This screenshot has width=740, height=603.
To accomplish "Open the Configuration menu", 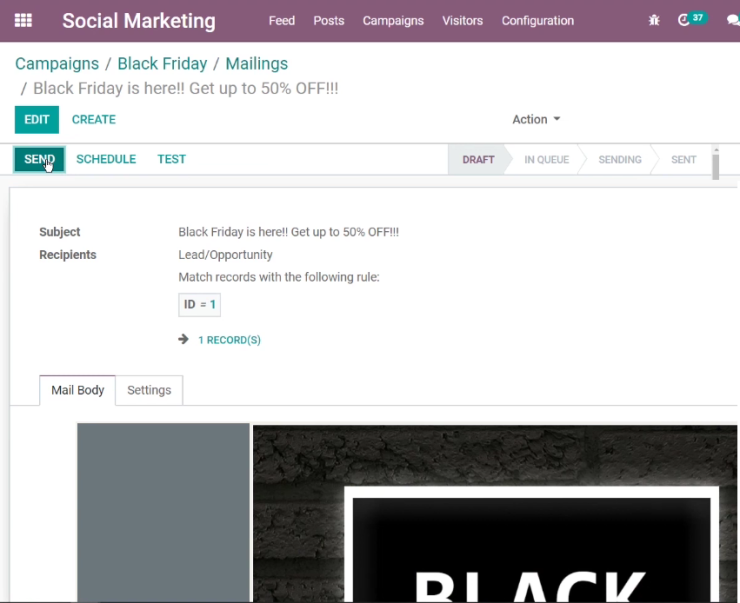I will (x=538, y=21).
